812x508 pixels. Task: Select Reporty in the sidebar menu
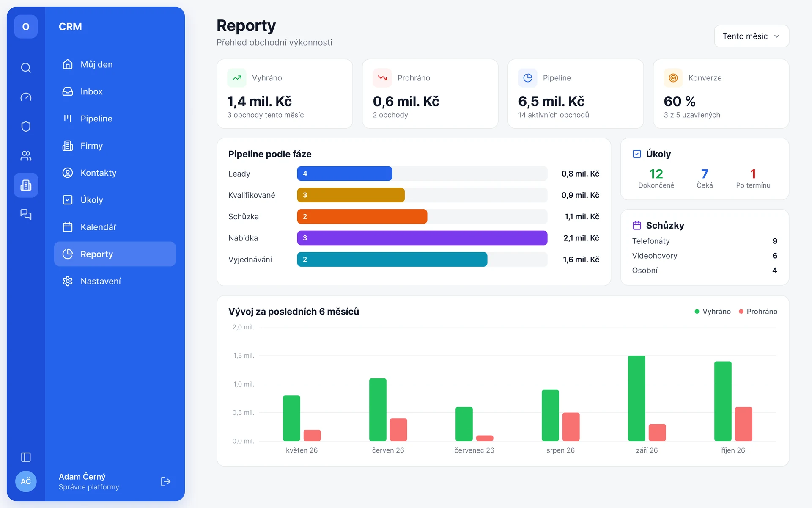(x=115, y=254)
